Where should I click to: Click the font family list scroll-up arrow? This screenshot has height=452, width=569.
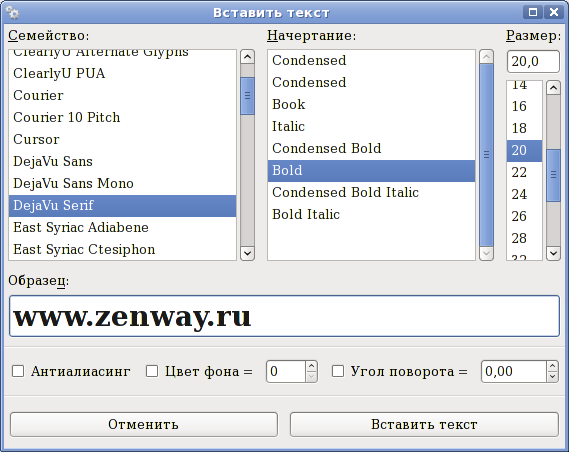247,57
